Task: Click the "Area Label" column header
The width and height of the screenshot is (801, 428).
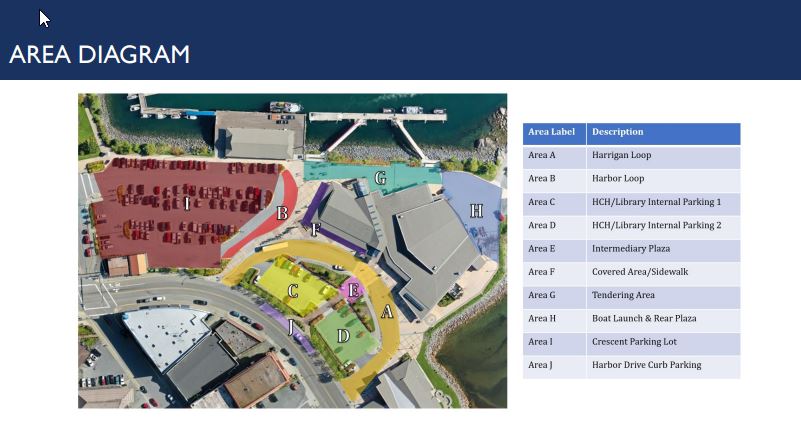Action: (552, 132)
